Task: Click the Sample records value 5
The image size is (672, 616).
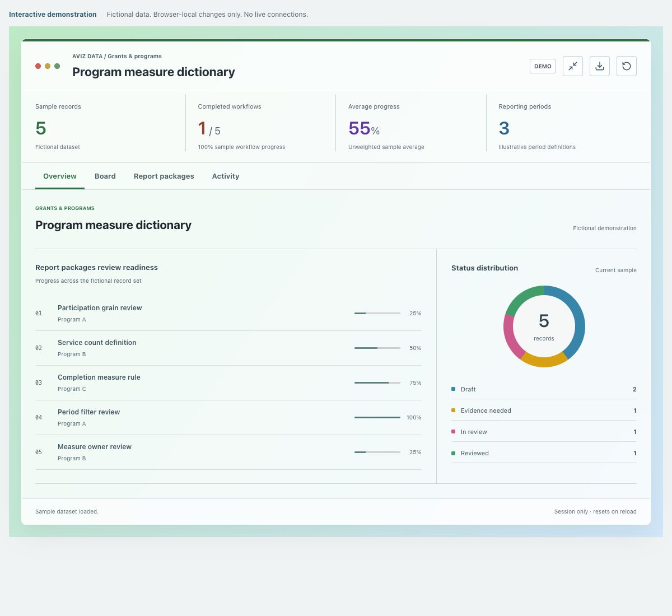Action: tap(41, 128)
